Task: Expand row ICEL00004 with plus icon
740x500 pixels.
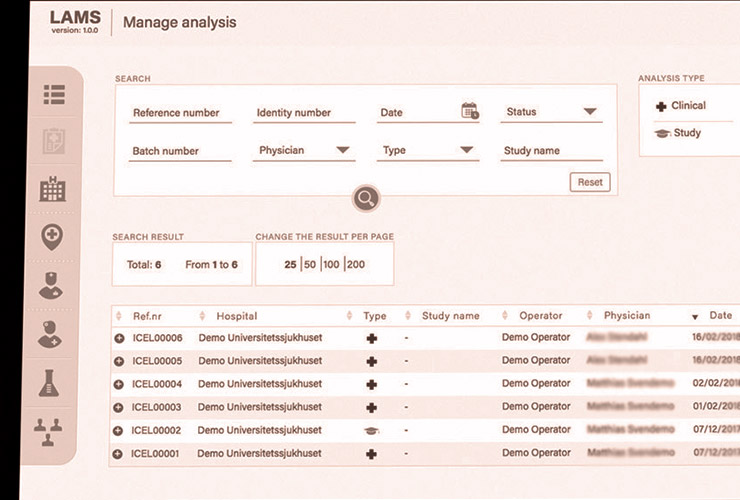Action: click(x=118, y=384)
